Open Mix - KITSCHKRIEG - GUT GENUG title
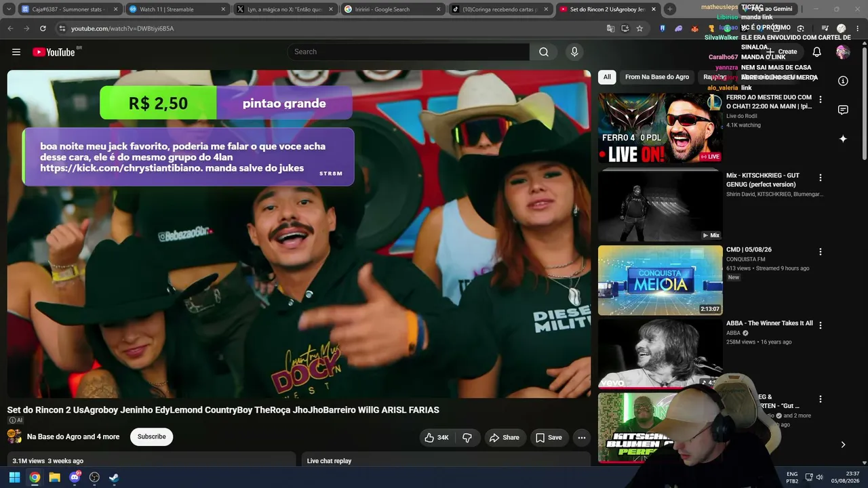This screenshot has width=868, height=488. (x=763, y=180)
